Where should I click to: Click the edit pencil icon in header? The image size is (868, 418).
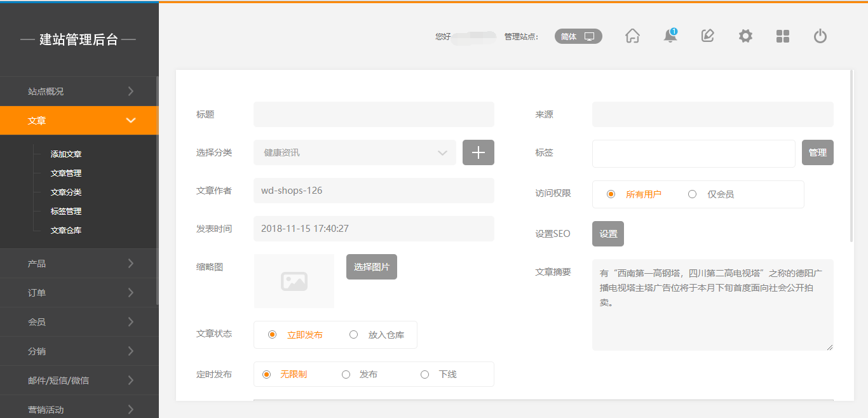[x=707, y=36]
